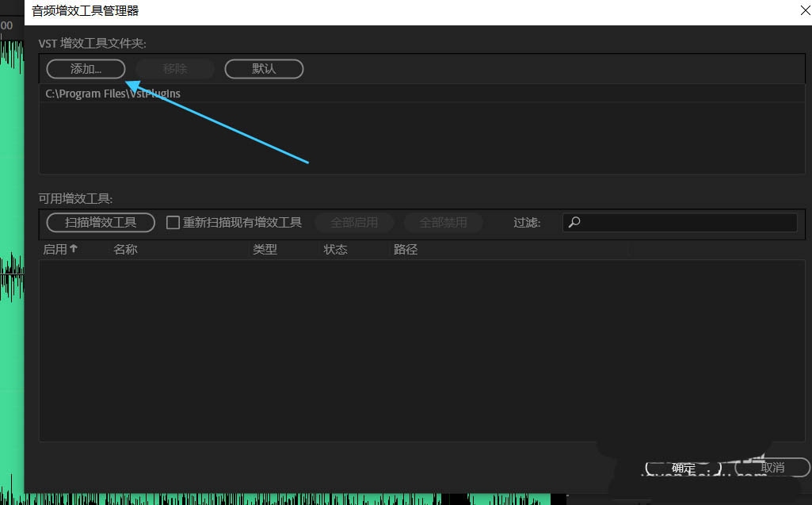Sort the list by the 启用 column
812x505 pixels.
(60, 249)
